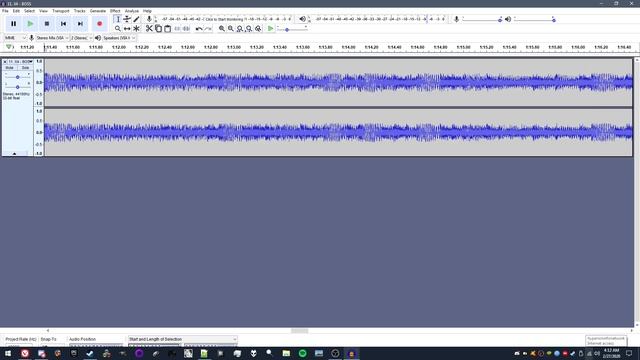The width and height of the screenshot is (640, 360).
Task: Zoom out of the waveform
Action: pos(231,29)
